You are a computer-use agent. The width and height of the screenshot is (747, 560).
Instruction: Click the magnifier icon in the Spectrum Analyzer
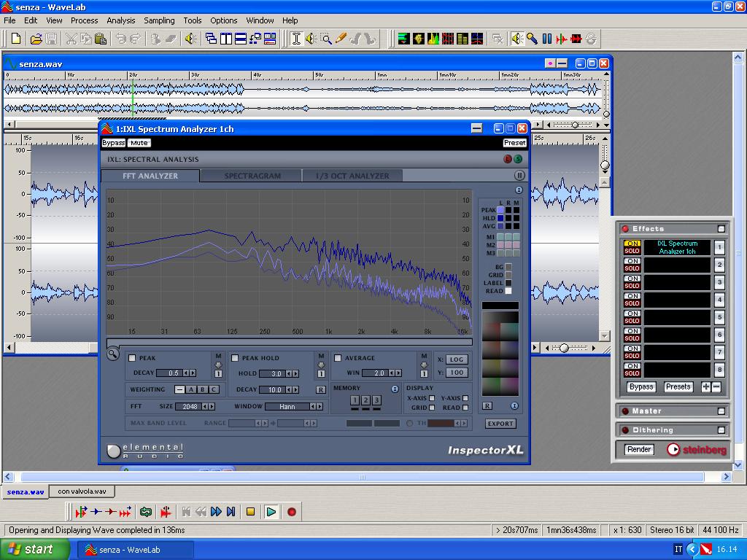[113, 354]
